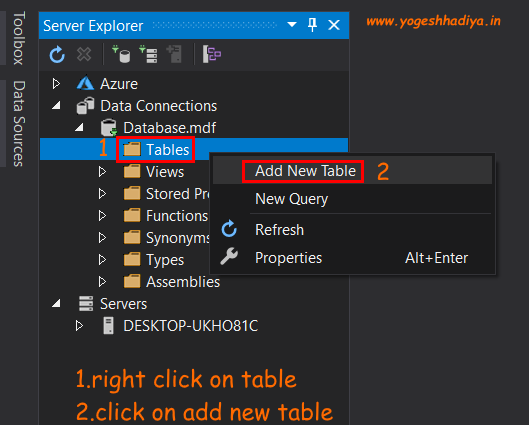The width and height of the screenshot is (529, 425).
Task: Refresh the Server Explorer via toolbar icon
Action: pos(57,54)
